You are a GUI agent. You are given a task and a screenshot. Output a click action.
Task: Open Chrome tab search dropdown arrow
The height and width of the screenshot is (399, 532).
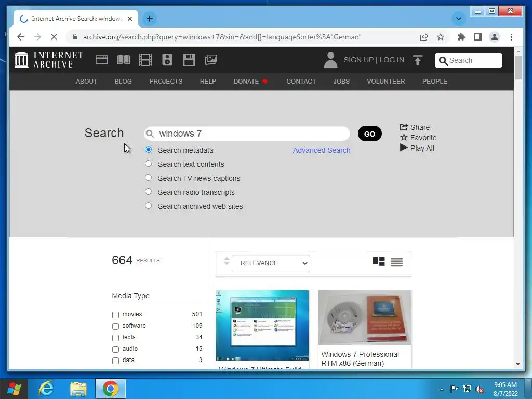click(x=458, y=19)
